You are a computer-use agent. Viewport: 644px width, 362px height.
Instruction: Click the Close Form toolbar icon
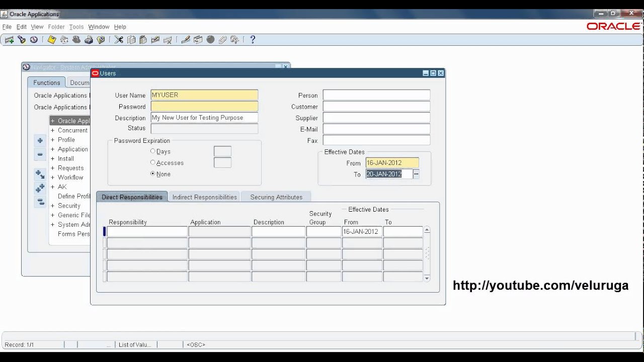point(101,40)
